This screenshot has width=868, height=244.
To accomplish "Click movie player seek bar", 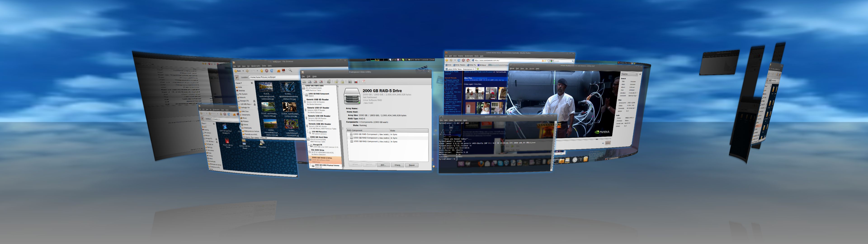I will pos(583,140).
